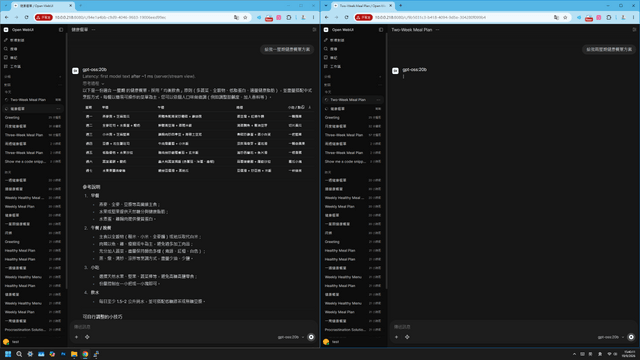Open Weekly Healthy Meal... chat in the left window sidebar
Image resolution: width=640 pixels, height=360 pixels.
[33, 198]
